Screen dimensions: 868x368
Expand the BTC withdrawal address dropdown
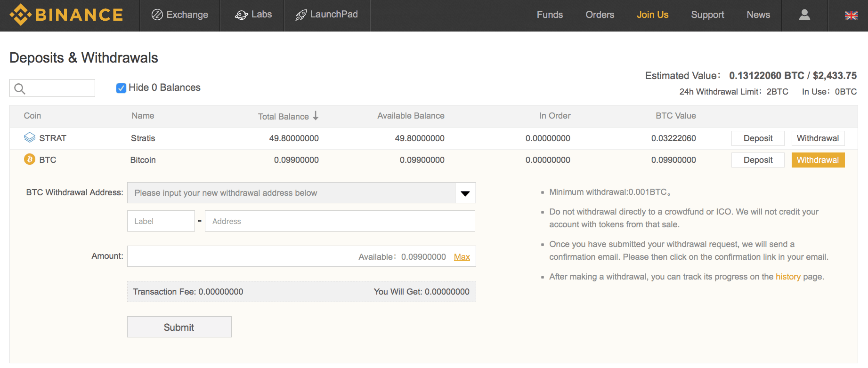tap(465, 193)
